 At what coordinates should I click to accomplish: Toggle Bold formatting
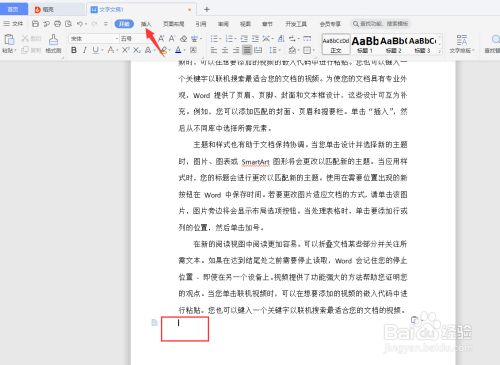pyautogui.click(x=74, y=50)
